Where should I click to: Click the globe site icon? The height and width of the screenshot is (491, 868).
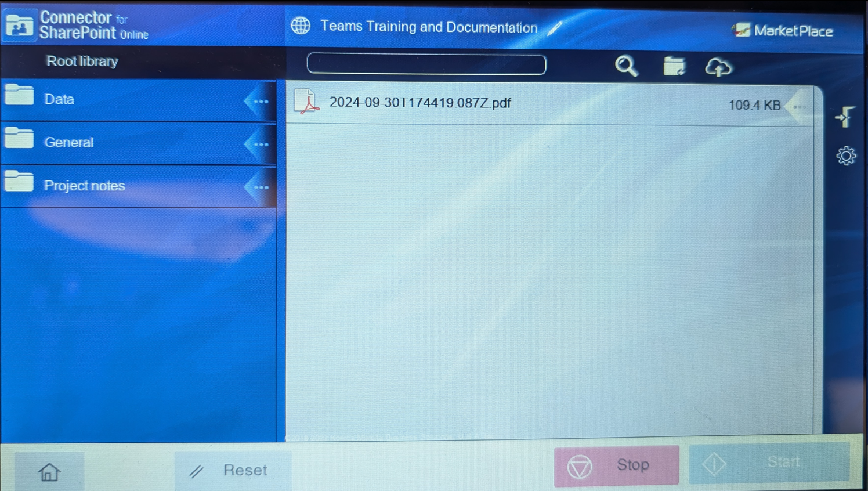[x=301, y=26]
